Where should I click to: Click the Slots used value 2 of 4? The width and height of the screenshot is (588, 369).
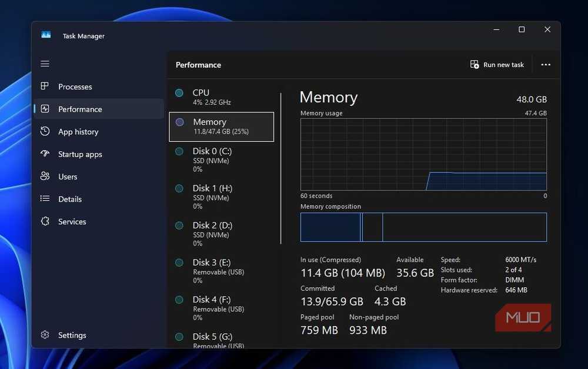point(513,270)
